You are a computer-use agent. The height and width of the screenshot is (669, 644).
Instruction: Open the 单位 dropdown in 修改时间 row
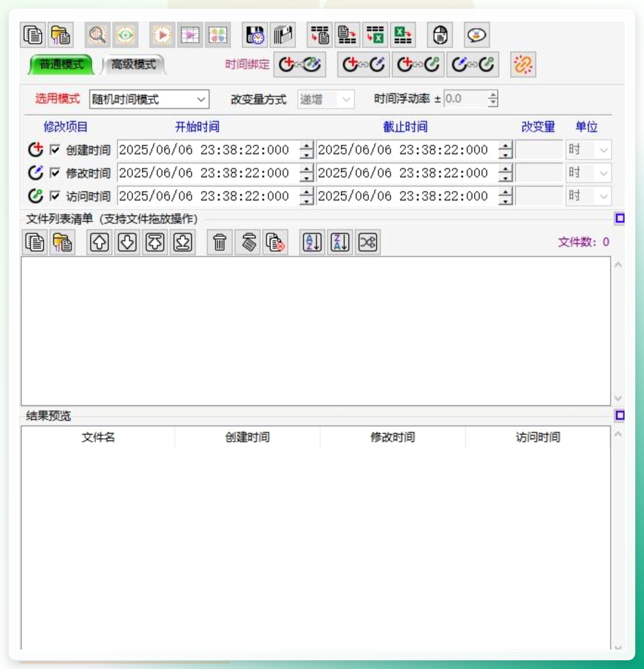588,173
